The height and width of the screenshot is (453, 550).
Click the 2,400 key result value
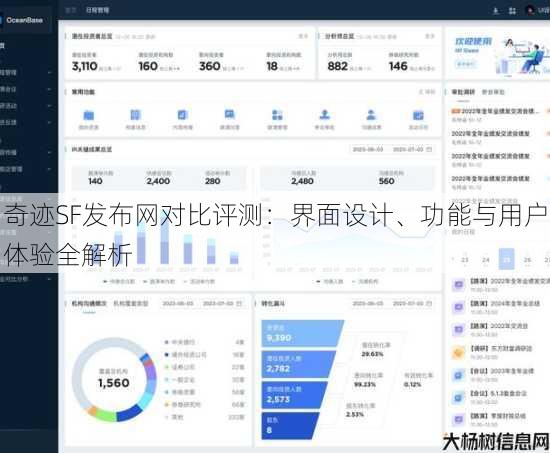coord(158,181)
